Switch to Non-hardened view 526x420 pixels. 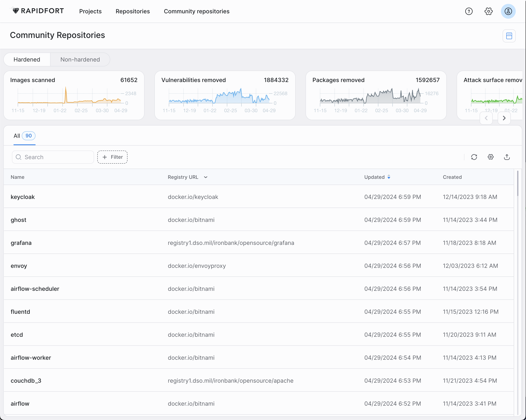click(x=80, y=59)
